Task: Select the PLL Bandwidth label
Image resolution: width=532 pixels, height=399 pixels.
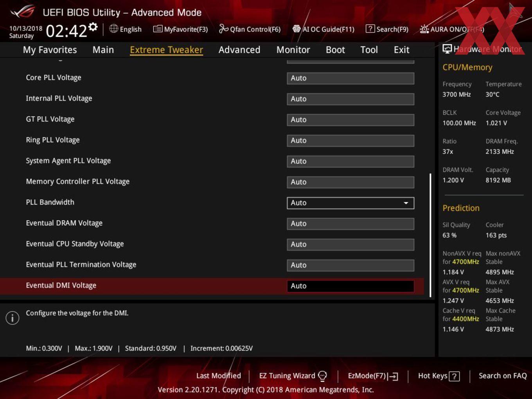Action: (x=50, y=202)
